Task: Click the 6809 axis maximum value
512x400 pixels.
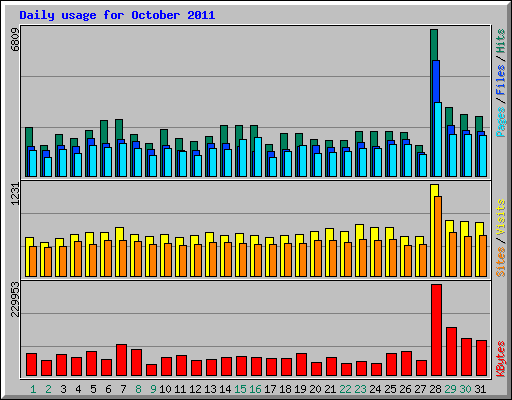Action: pos(15,40)
